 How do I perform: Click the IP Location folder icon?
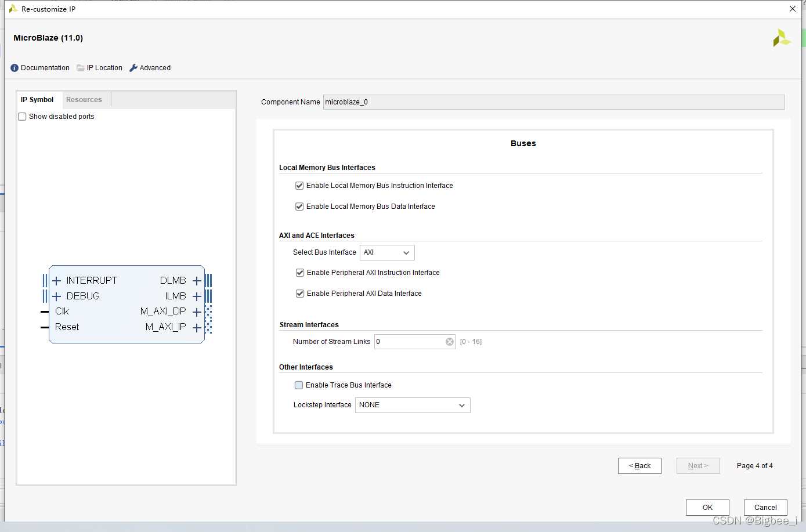tap(81, 68)
